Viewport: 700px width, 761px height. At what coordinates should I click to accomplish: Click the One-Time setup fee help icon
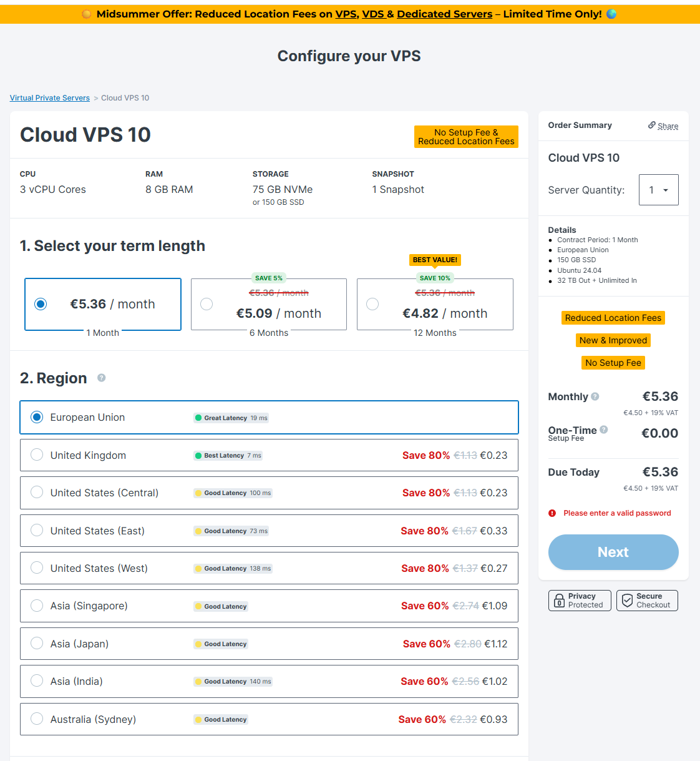pyautogui.click(x=604, y=430)
